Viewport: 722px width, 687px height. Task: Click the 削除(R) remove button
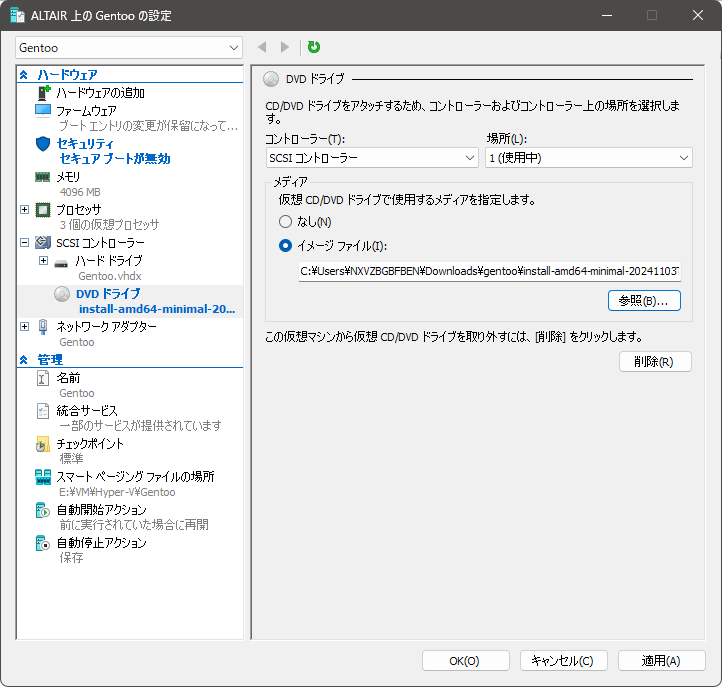tap(655, 361)
